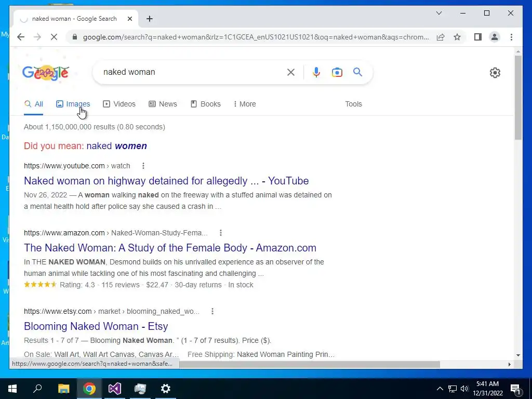
Task: Open the tab search chevron
Action: click(x=438, y=13)
